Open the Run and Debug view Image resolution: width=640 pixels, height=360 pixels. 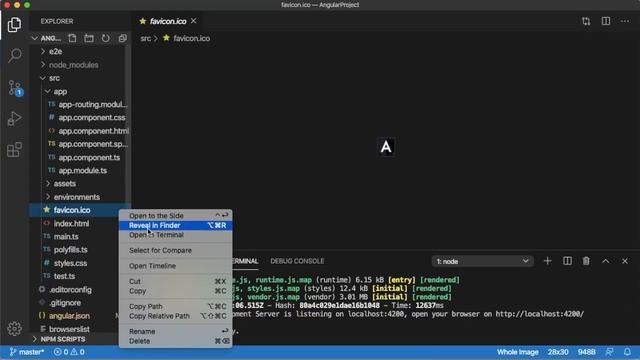14,119
